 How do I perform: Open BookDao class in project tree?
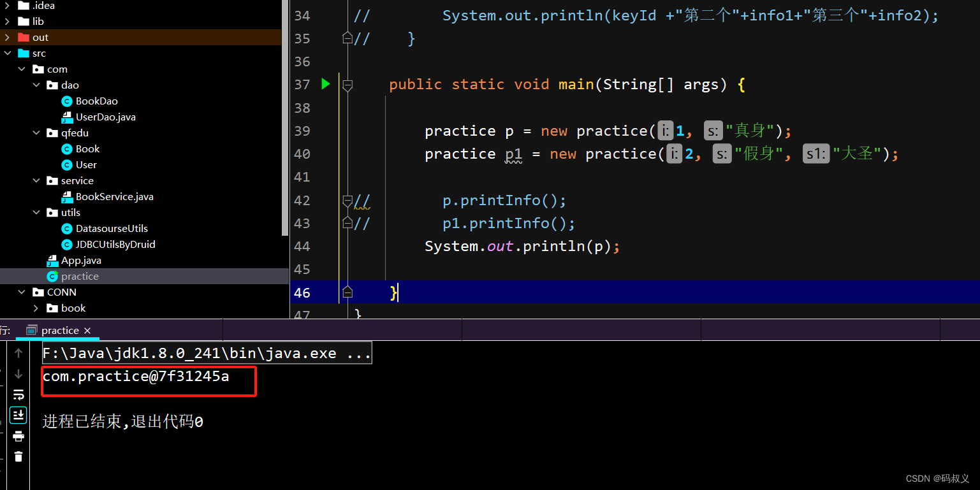click(96, 101)
